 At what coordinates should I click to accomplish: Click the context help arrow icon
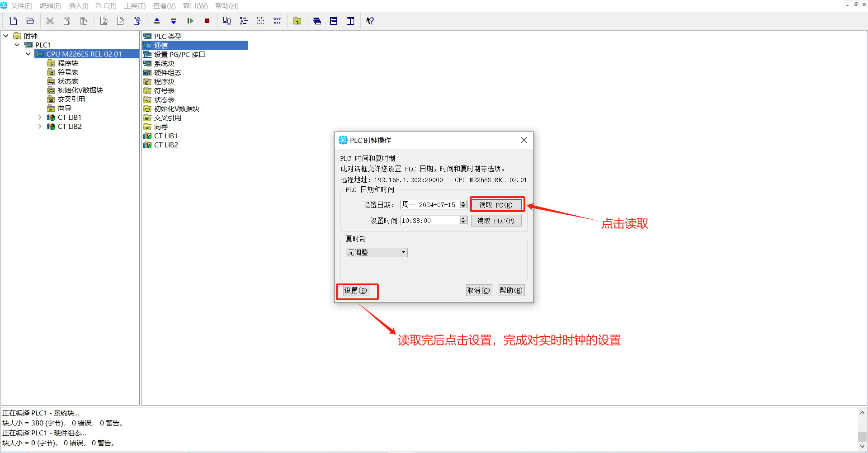[370, 21]
